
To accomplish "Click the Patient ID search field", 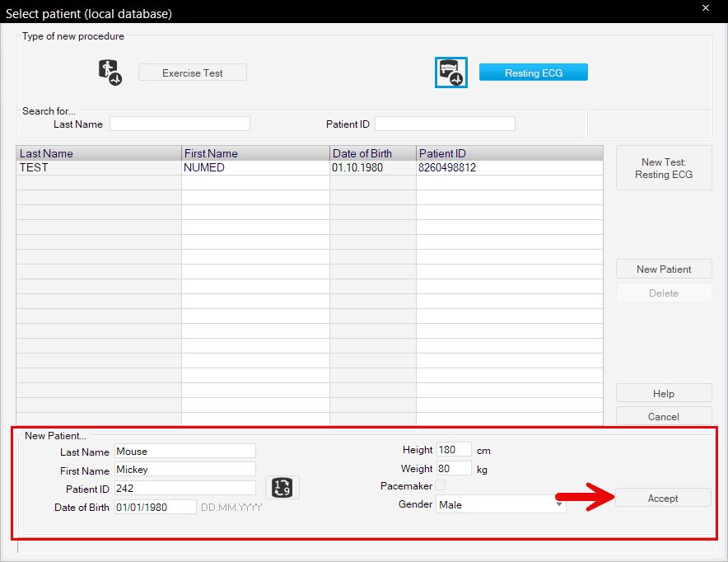I will [445, 124].
